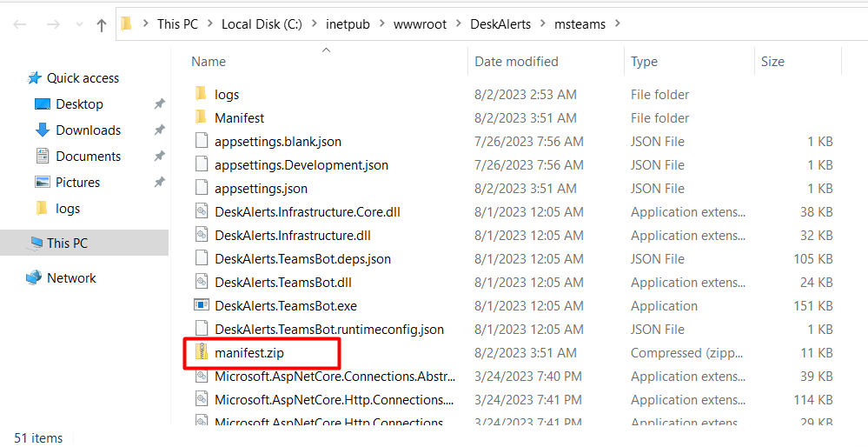Navigate to This PC in breadcrumb
This screenshot has width=868, height=447.
177,23
